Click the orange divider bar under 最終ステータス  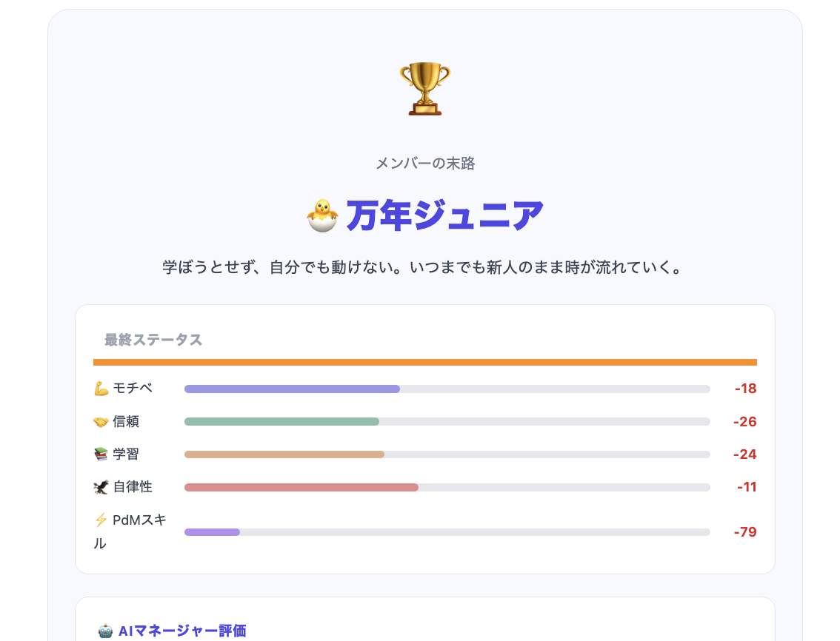tap(424, 362)
